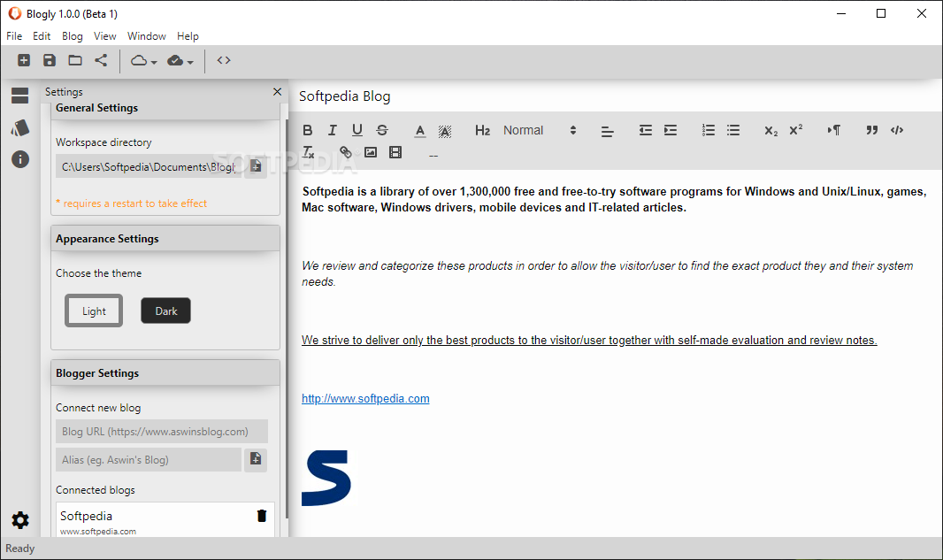Open the text background color picker
The image size is (943, 560).
[444, 131]
